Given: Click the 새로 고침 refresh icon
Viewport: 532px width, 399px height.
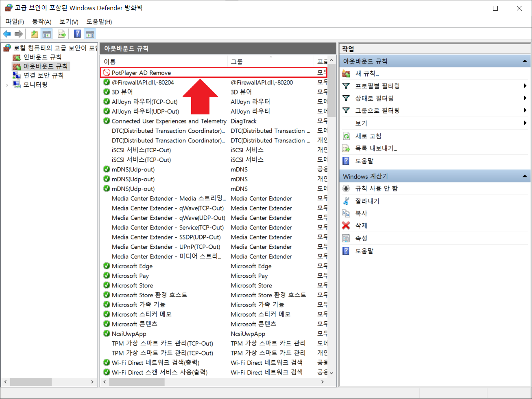Looking at the screenshot, I should pyautogui.click(x=346, y=136).
